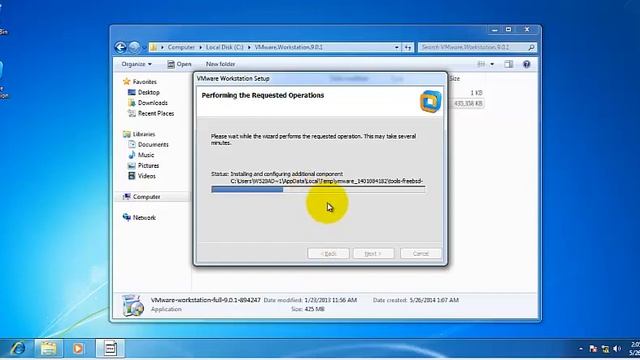Viewport: 640px width, 360px height.
Task: Click VMware.Workstation.9.0.1 breadcrumb
Action: 289,47
